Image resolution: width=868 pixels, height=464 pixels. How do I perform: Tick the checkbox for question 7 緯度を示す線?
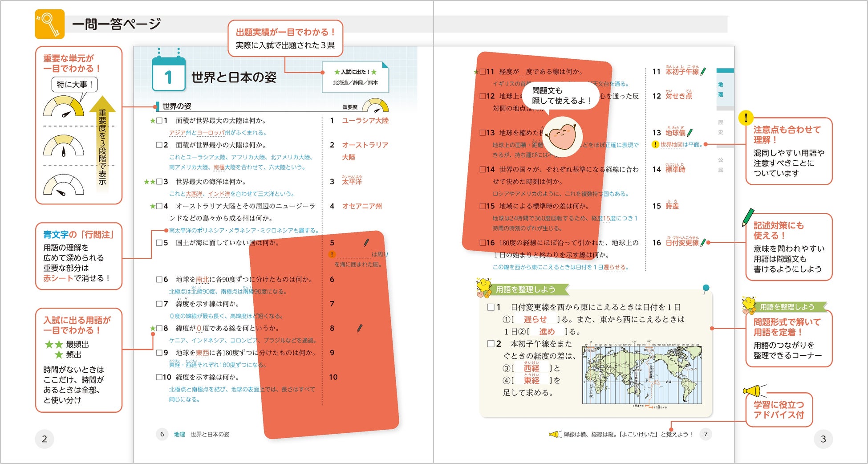click(x=159, y=304)
